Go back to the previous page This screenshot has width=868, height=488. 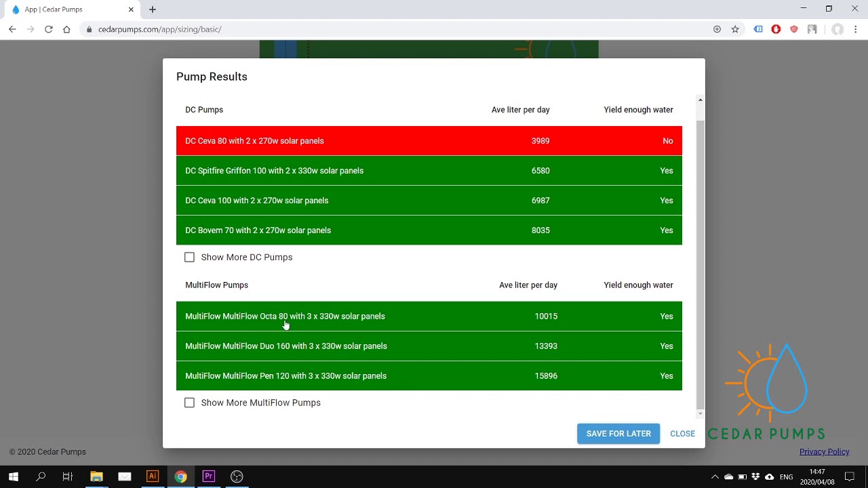[x=12, y=29]
